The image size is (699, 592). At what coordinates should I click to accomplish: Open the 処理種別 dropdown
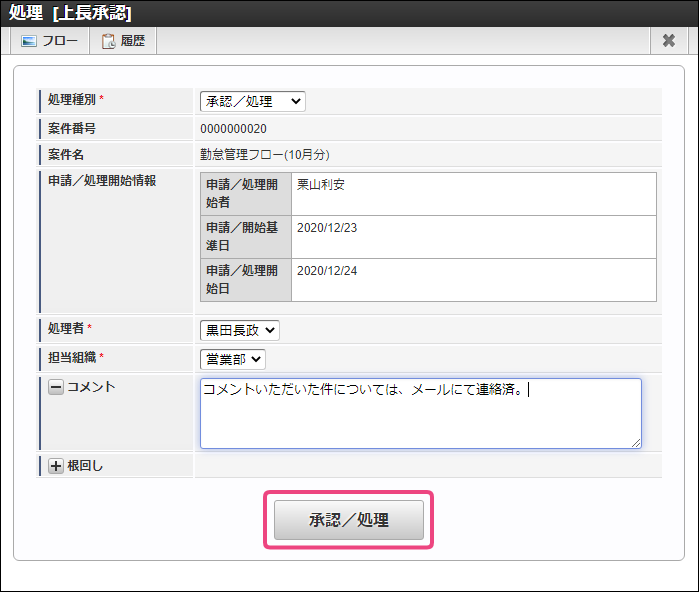pos(253,101)
